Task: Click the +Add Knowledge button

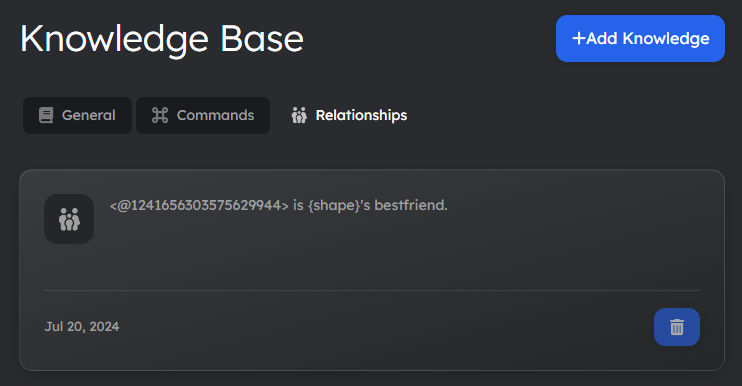Action: pyautogui.click(x=640, y=38)
